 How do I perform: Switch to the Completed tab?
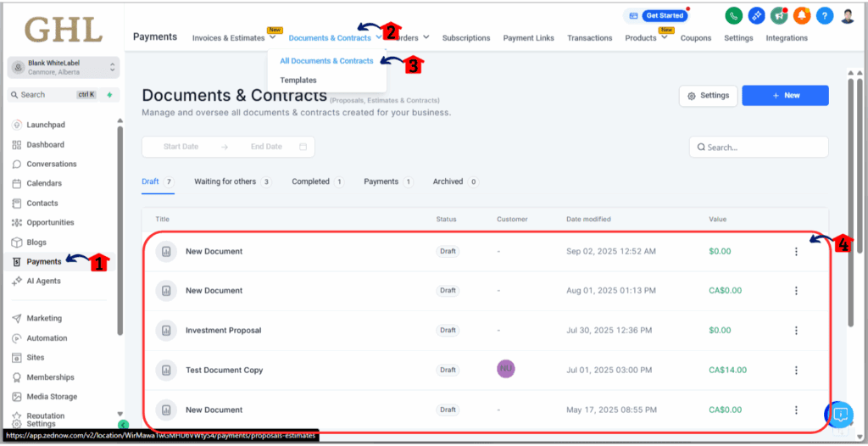coord(318,181)
